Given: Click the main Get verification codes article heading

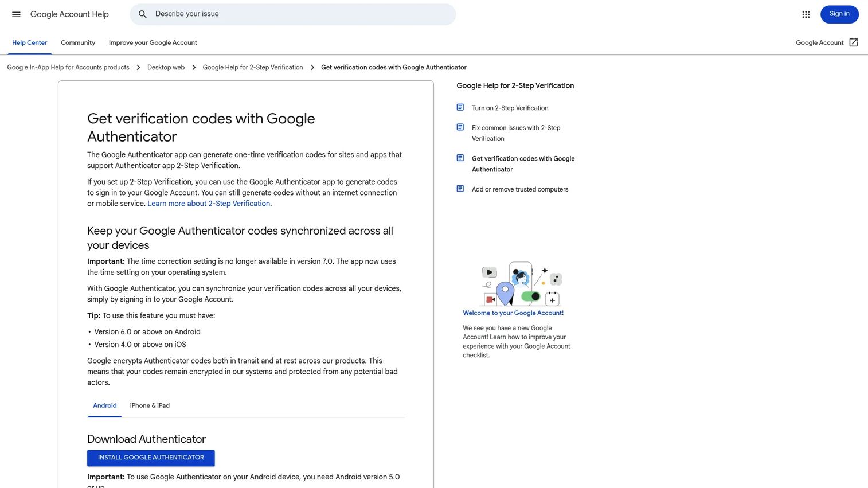Looking at the screenshot, I should click(201, 127).
